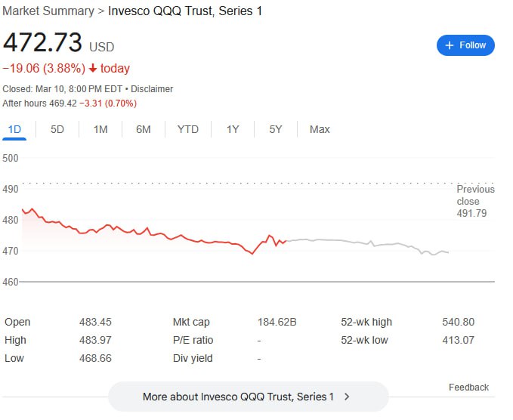Image resolution: width=513 pixels, height=420 pixels.
Task: Click the plus icon on Follow
Action: point(450,45)
